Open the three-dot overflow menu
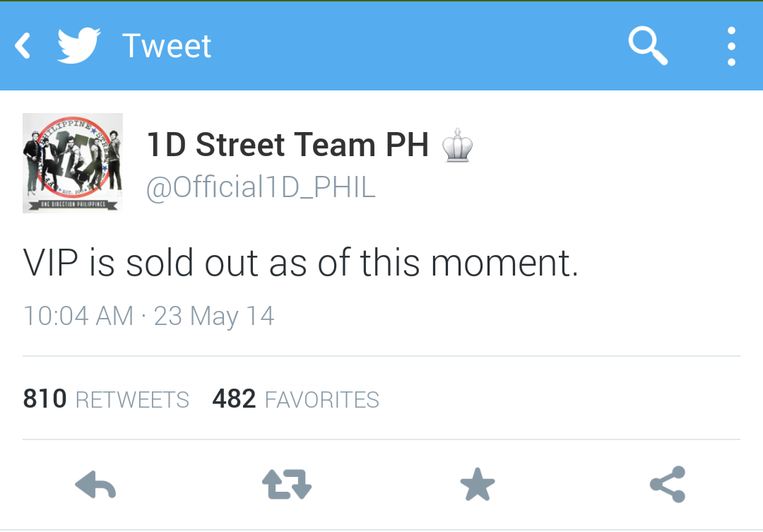Screen dimensions: 763x532 (x=731, y=46)
